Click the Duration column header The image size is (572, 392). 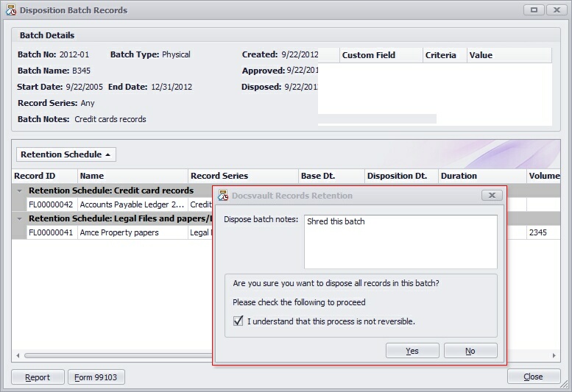pyautogui.click(x=481, y=176)
